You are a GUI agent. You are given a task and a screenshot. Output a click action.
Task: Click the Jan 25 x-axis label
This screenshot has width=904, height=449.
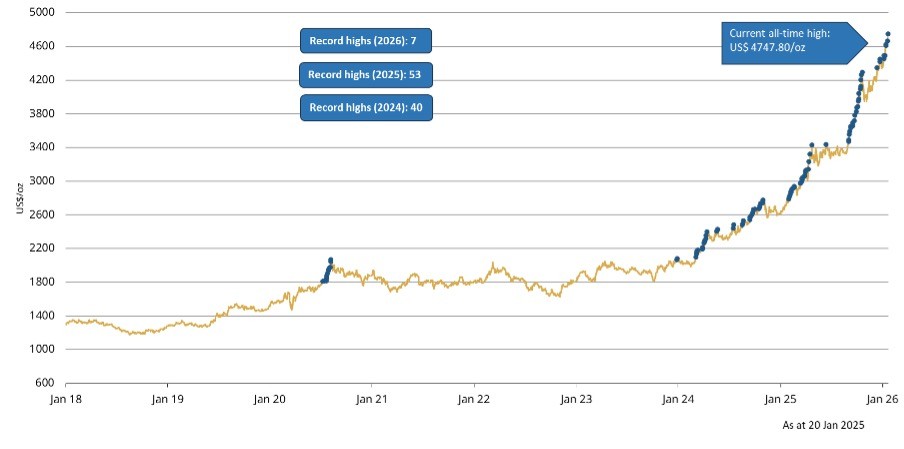click(x=780, y=399)
